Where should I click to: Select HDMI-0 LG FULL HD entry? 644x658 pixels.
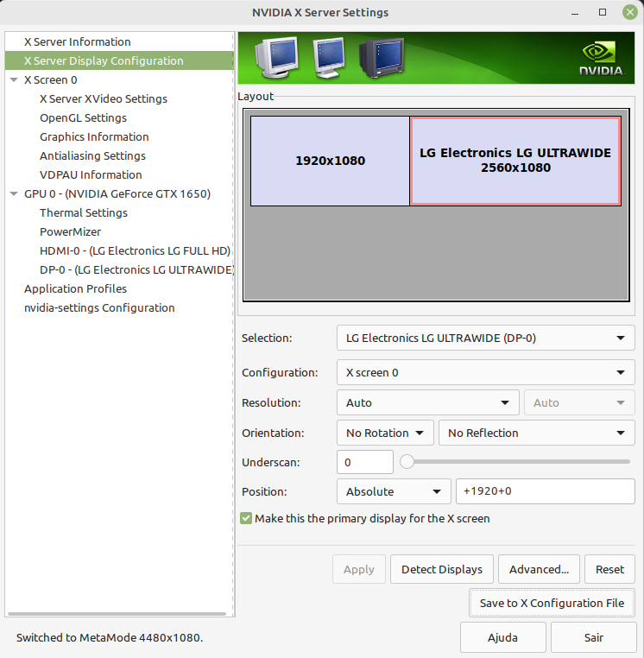135,251
